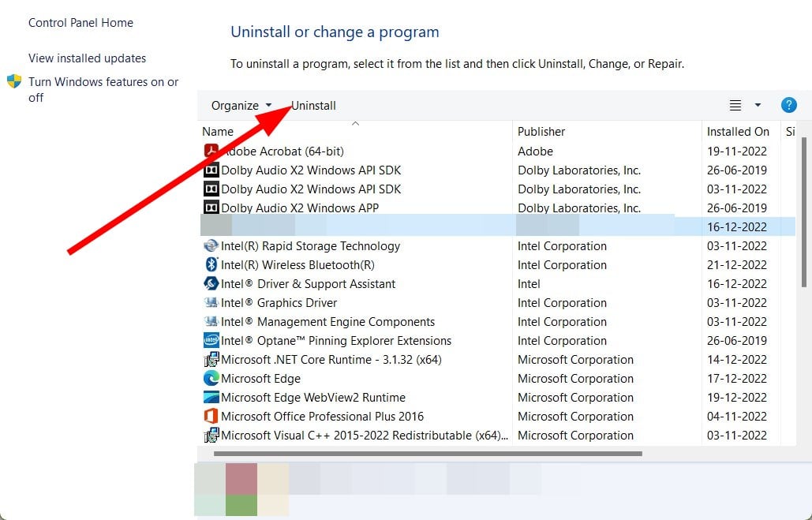The height and width of the screenshot is (520, 812).
Task: Select Intel Graphics Driver entry
Action: (x=279, y=303)
